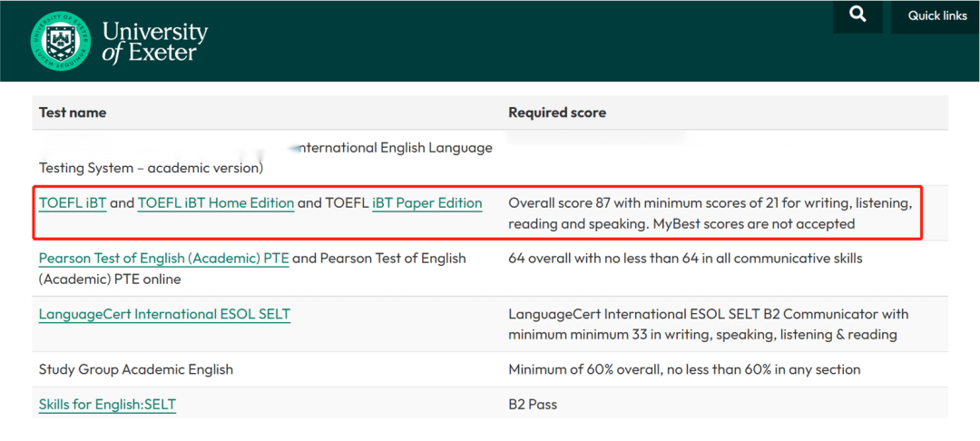980x441 pixels.
Task: Click the LanguageCert B2 Communicator requirement text
Action: 708,324
